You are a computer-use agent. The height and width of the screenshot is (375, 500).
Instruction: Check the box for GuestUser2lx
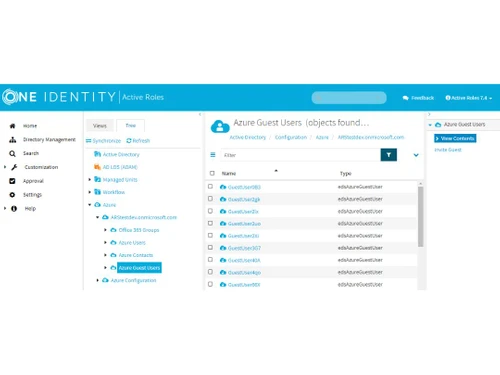210,211
